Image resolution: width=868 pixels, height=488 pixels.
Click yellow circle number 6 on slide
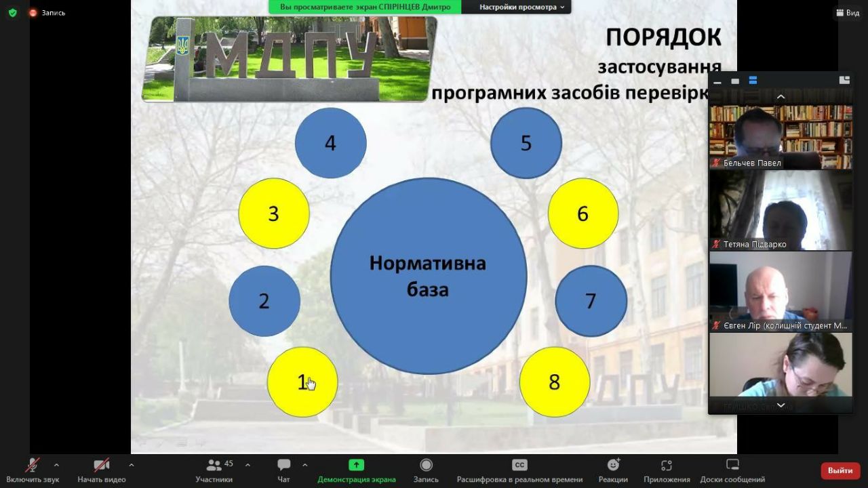583,213
